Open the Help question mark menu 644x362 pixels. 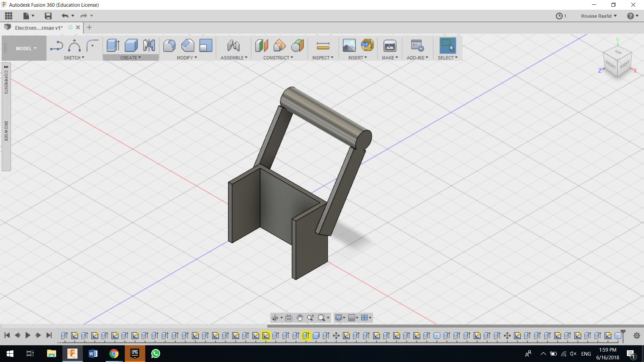point(633,16)
